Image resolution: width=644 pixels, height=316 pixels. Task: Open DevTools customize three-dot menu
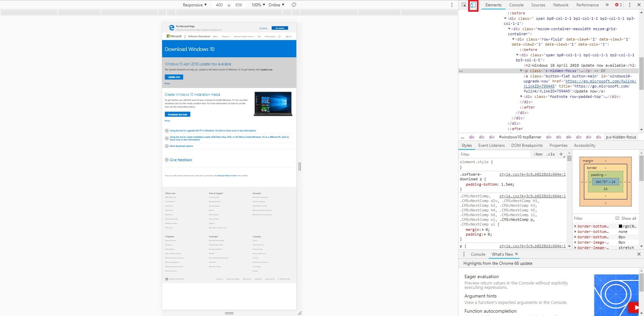[630, 5]
